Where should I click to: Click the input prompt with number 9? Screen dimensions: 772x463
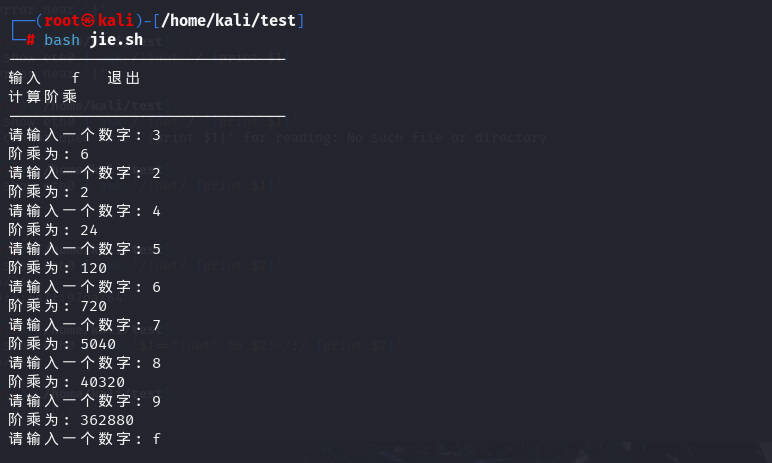point(85,401)
